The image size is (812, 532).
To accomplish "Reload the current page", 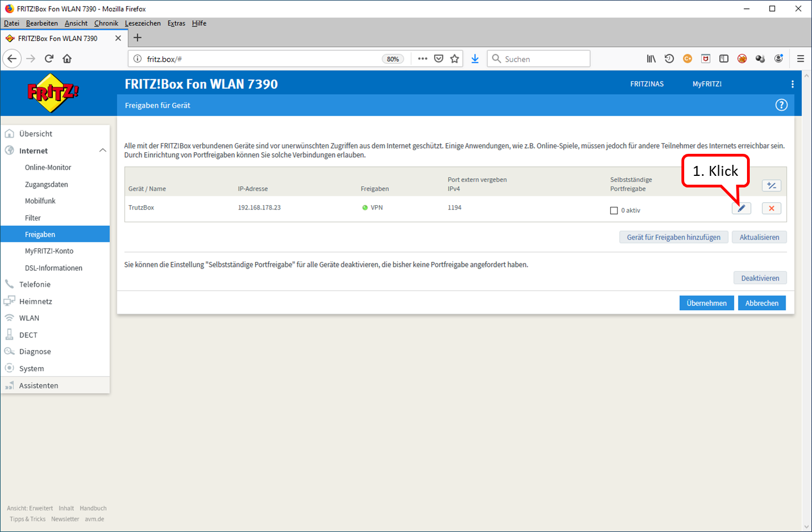I will [x=49, y=58].
